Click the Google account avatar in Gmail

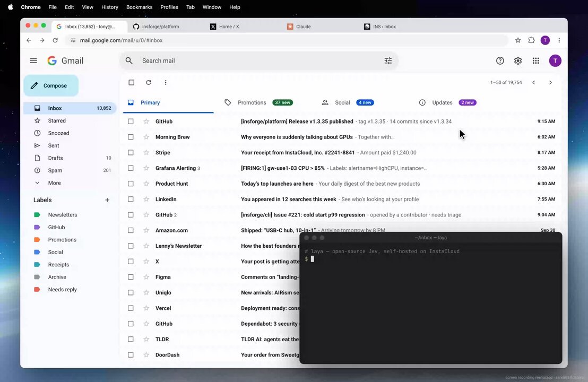(x=555, y=60)
